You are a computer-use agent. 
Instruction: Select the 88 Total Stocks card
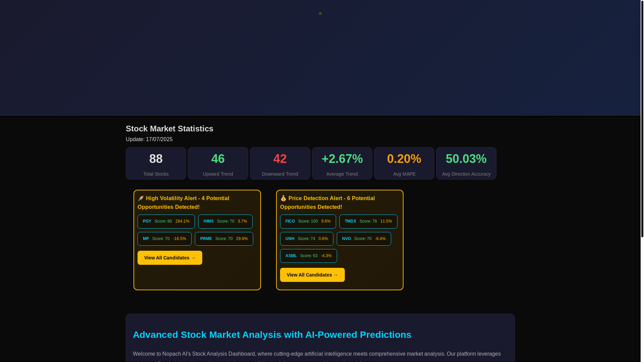click(x=156, y=164)
